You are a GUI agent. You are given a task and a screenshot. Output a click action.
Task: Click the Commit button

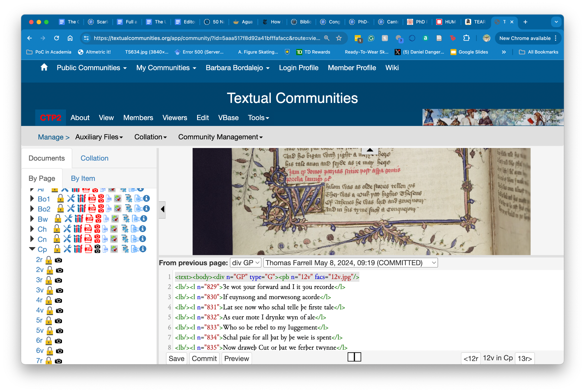[204, 359]
